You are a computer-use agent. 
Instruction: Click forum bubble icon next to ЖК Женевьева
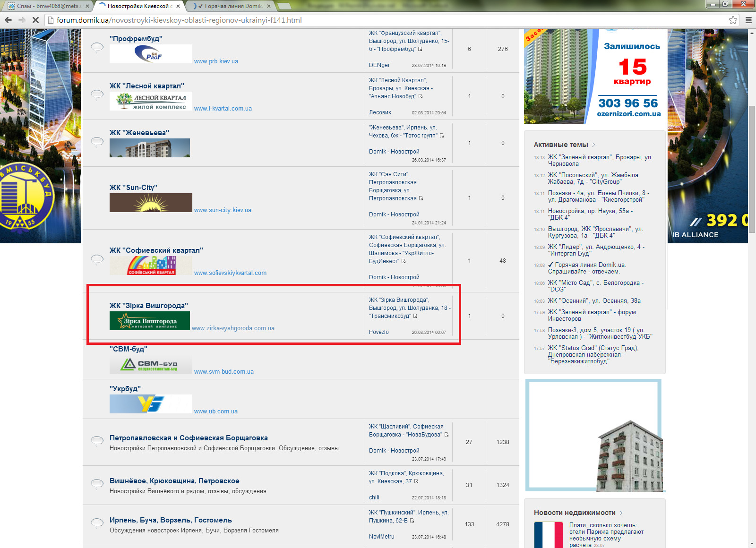tap(97, 141)
